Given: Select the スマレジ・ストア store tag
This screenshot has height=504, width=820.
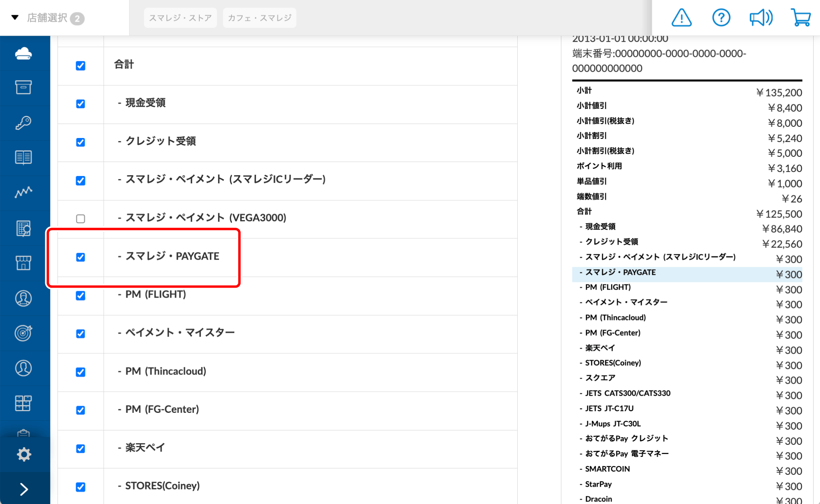Looking at the screenshot, I should pyautogui.click(x=180, y=18).
